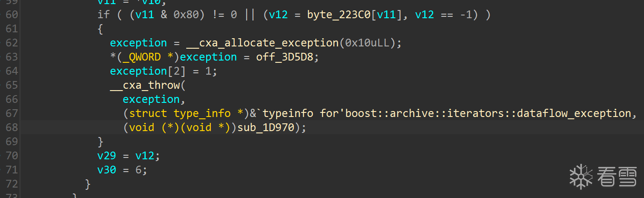Viewport: 644px width, 198px height.
Task: Select variable v29 in the assignment
Action: point(107,156)
